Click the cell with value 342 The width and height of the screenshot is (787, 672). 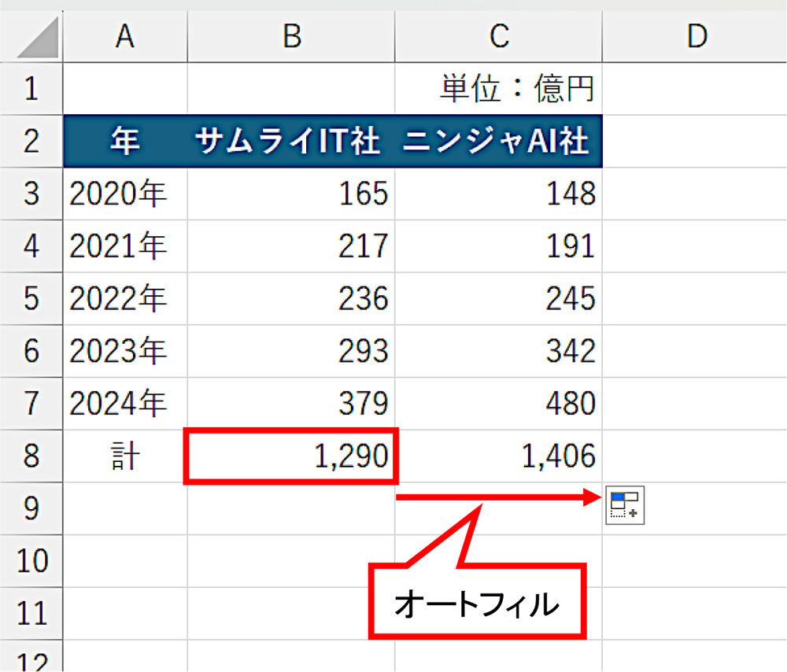coord(498,351)
